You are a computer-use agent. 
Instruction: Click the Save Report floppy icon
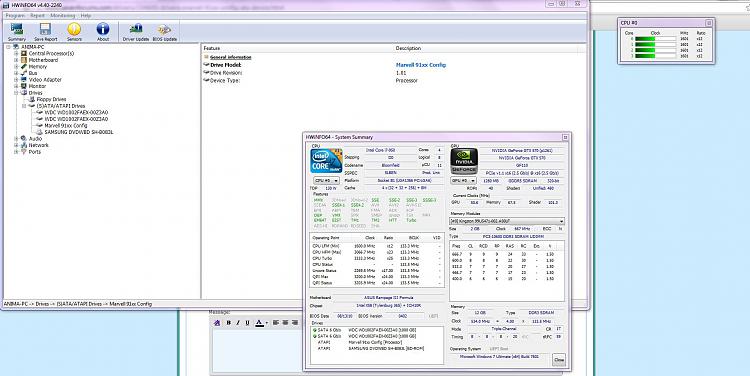tap(45, 32)
